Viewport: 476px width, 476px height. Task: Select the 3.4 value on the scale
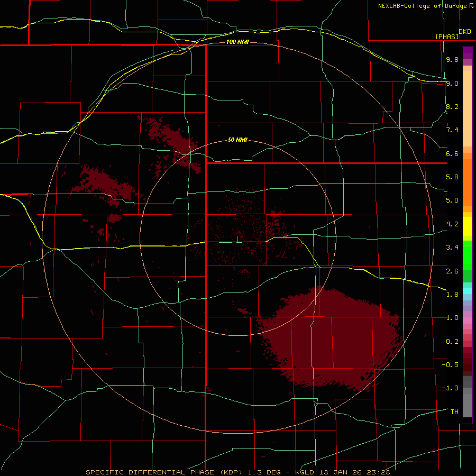point(452,248)
